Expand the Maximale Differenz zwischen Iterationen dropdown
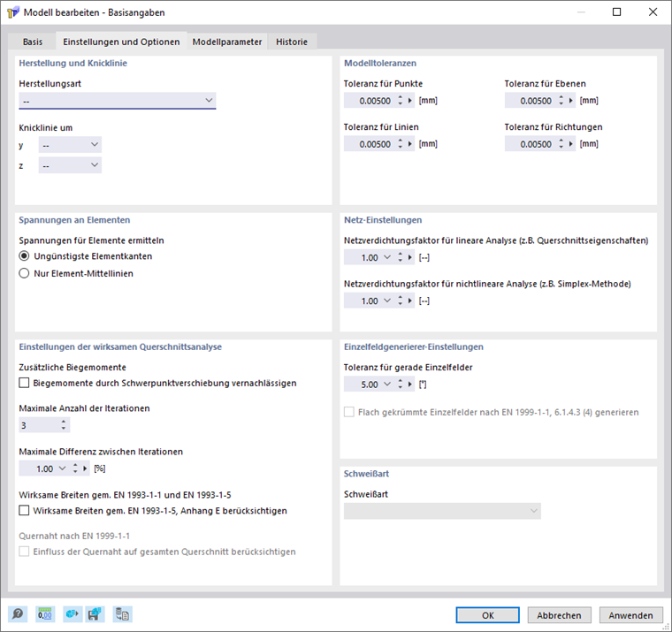 click(x=63, y=468)
